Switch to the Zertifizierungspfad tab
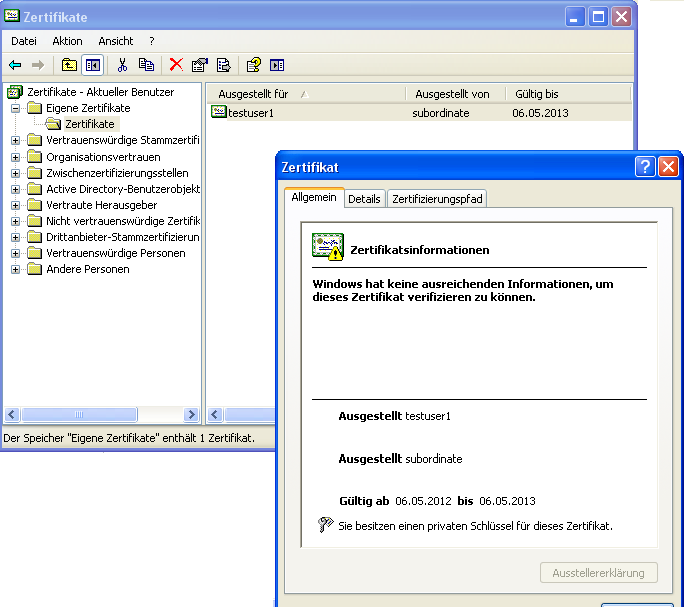 [x=437, y=199]
